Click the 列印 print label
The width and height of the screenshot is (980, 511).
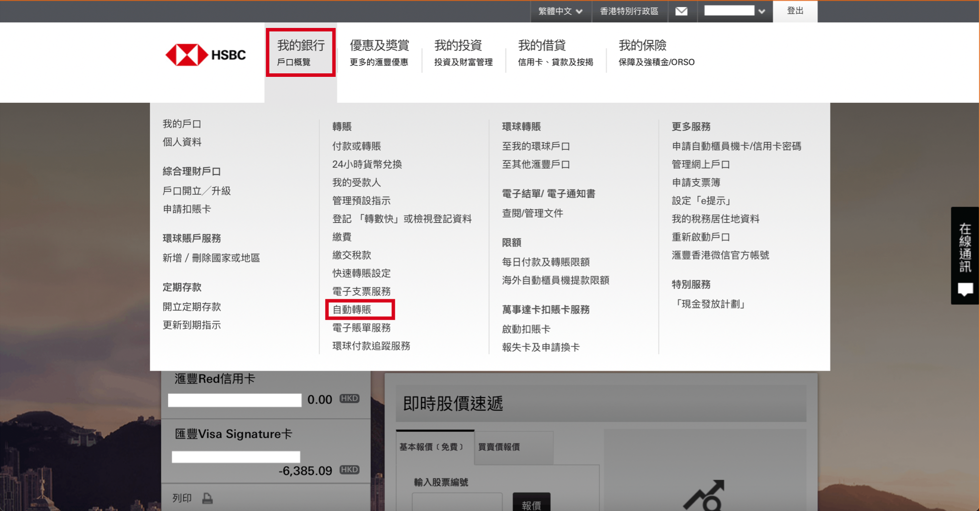[182, 498]
